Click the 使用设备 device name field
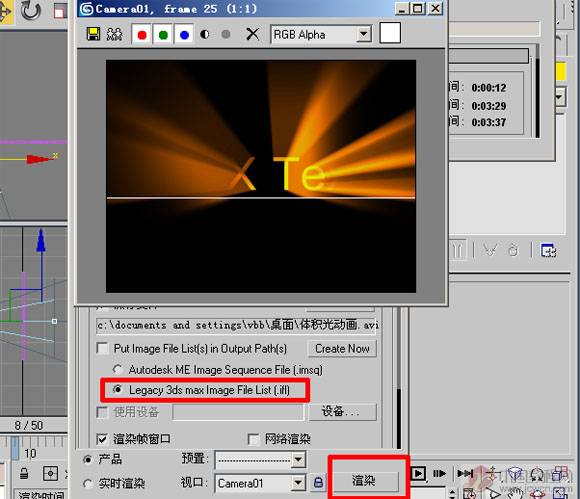This screenshot has width=580, height=499. [x=238, y=412]
